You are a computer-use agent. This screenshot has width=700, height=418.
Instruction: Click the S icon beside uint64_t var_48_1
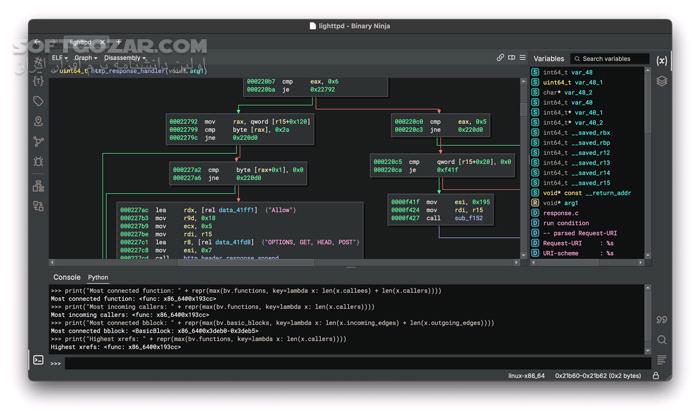pos(535,82)
